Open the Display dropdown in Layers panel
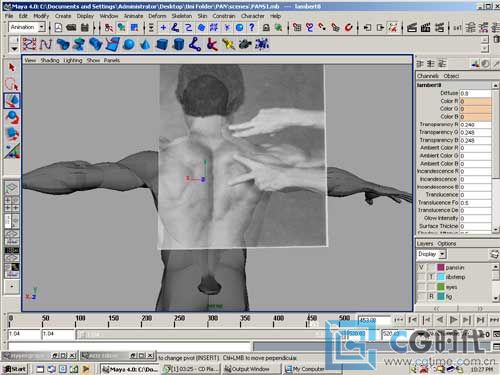500x375 pixels. (x=442, y=254)
